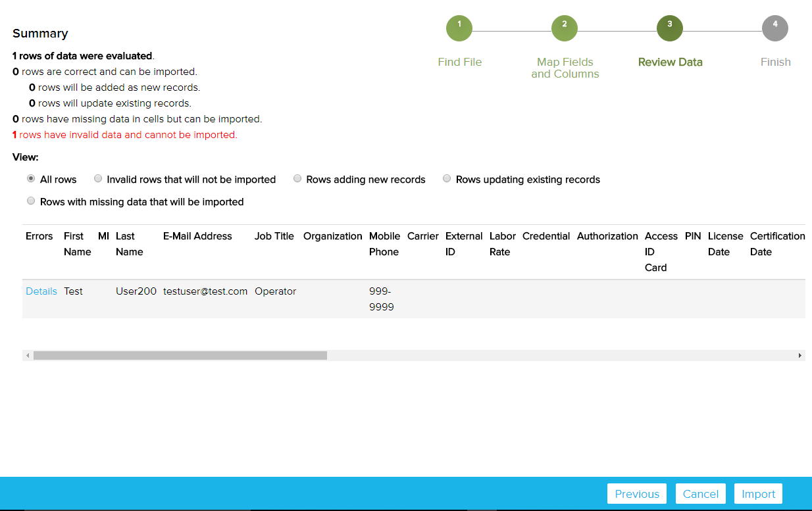The image size is (812, 511).
Task: Show invalid rows that will not be imported
Action: coord(98,178)
